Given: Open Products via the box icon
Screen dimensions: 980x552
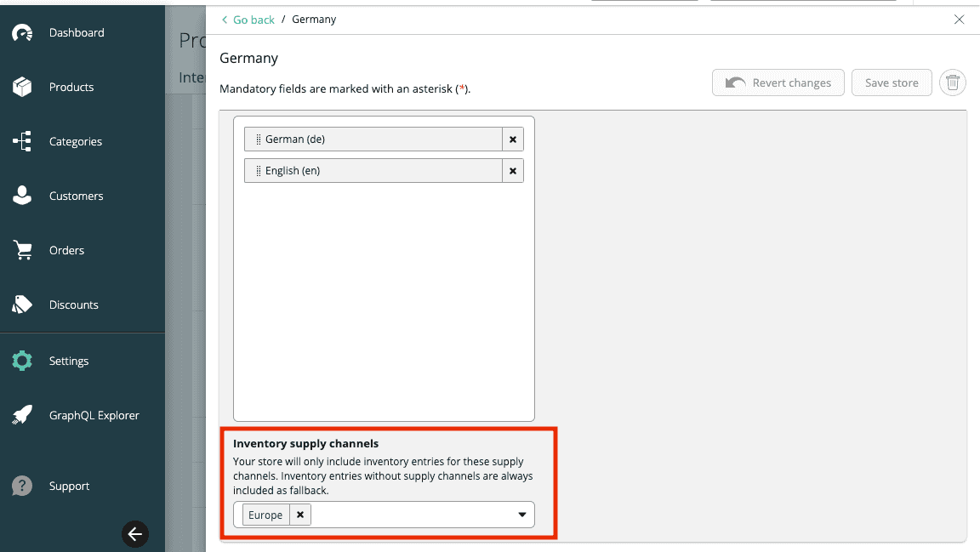Looking at the screenshot, I should click(x=22, y=87).
